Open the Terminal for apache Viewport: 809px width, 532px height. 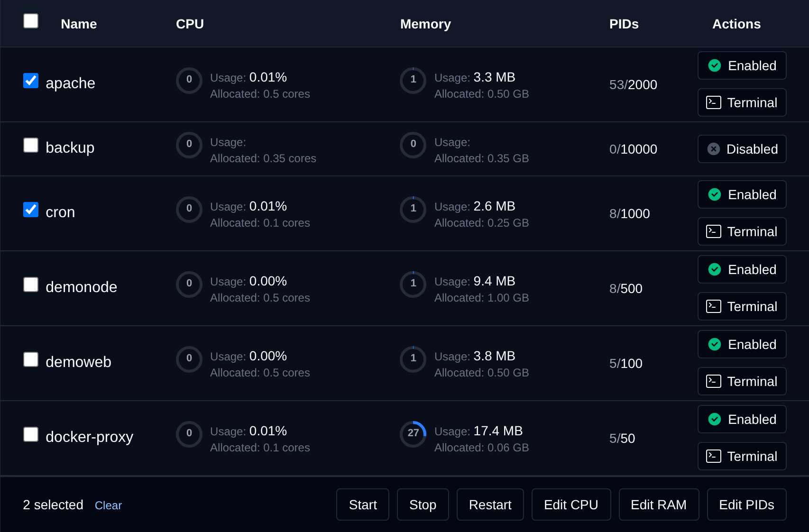tap(742, 102)
